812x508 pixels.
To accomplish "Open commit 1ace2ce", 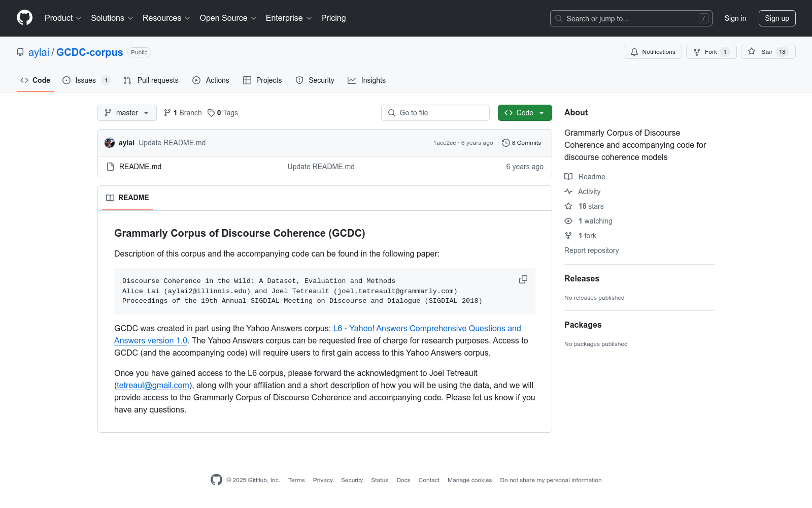I will pos(445,143).
